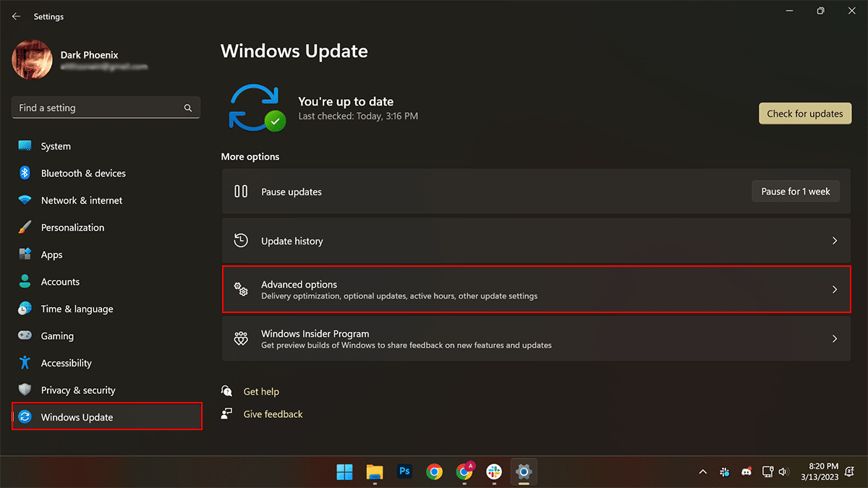This screenshot has width=868, height=488.
Task: Open File Explorer from taskbar
Action: [374, 471]
